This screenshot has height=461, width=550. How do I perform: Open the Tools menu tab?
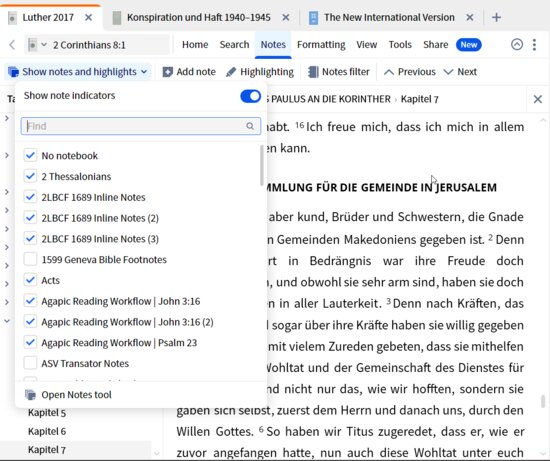[x=400, y=45]
